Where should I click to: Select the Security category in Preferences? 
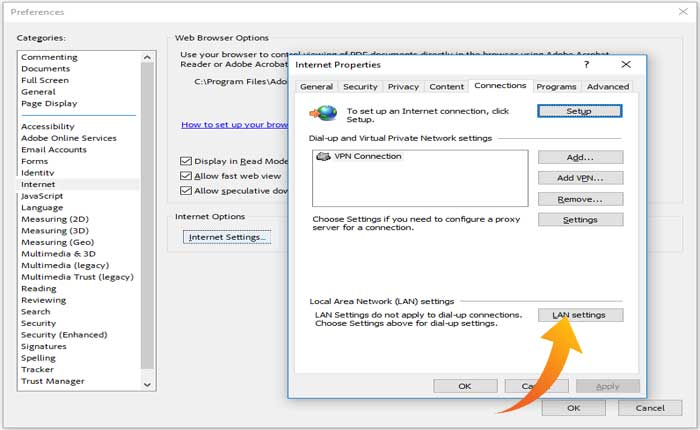[x=38, y=323]
